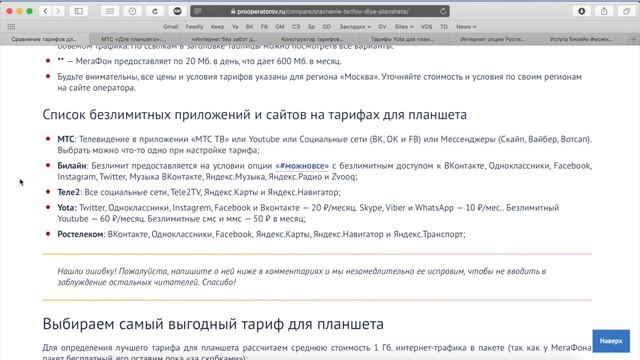Viewport: 640px width, 360px height.
Task: Follow the «#можновсе» link
Action: (302, 166)
